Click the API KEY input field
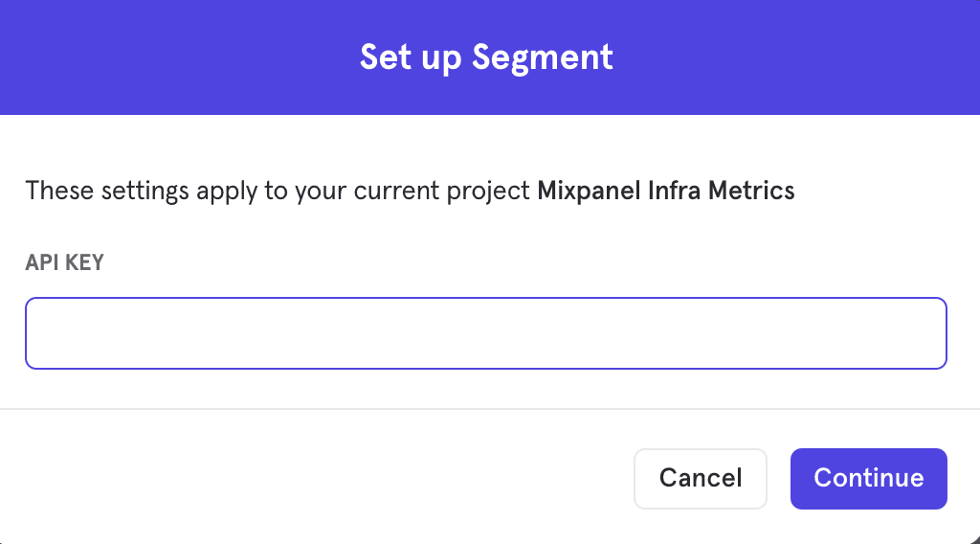This screenshot has width=980, height=544. click(485, 333)
